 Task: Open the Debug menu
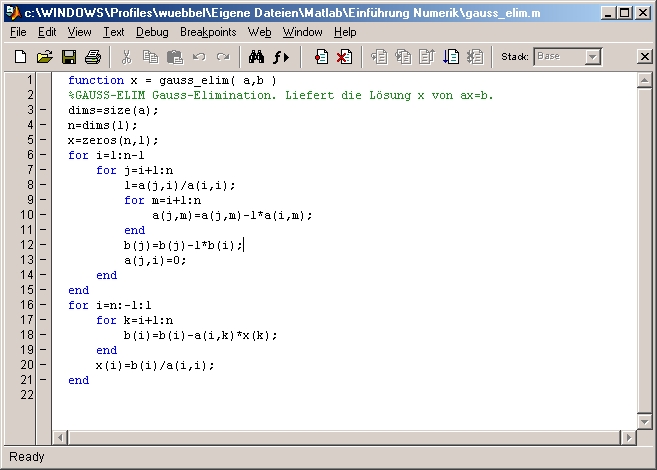(152, 32)
